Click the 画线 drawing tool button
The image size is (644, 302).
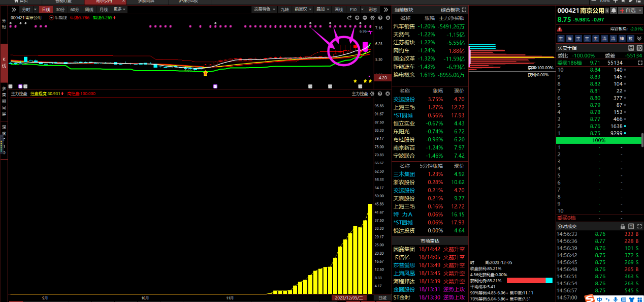coord(339,10)
